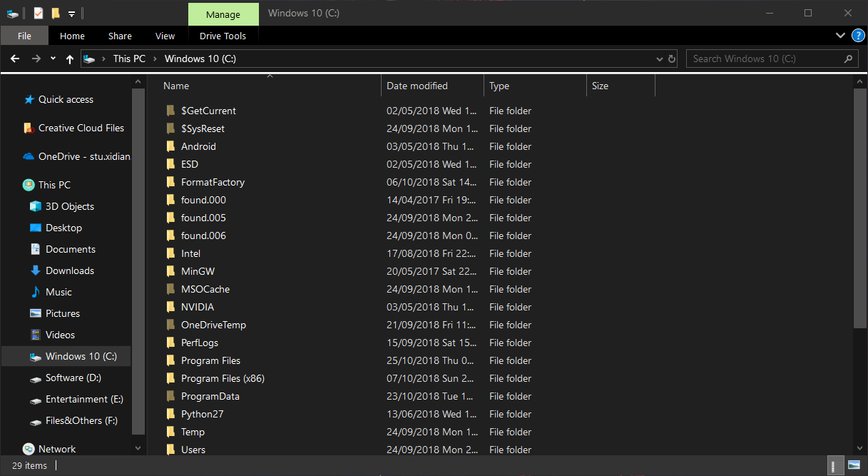Viewport: 868px width, 476px height.
Task: Click the search magnifier icon
Action: (848, 59)
